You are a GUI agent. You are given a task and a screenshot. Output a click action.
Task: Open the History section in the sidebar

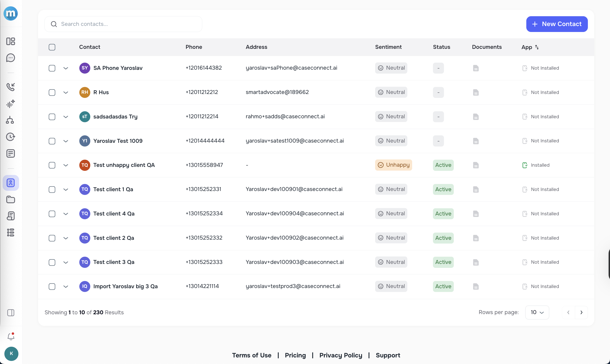pos(11,137)
